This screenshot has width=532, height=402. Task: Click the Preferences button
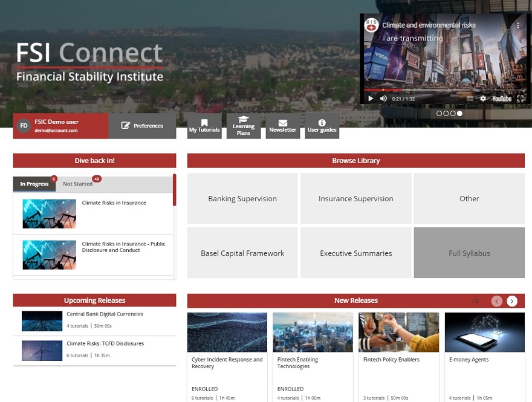(143, 126)
